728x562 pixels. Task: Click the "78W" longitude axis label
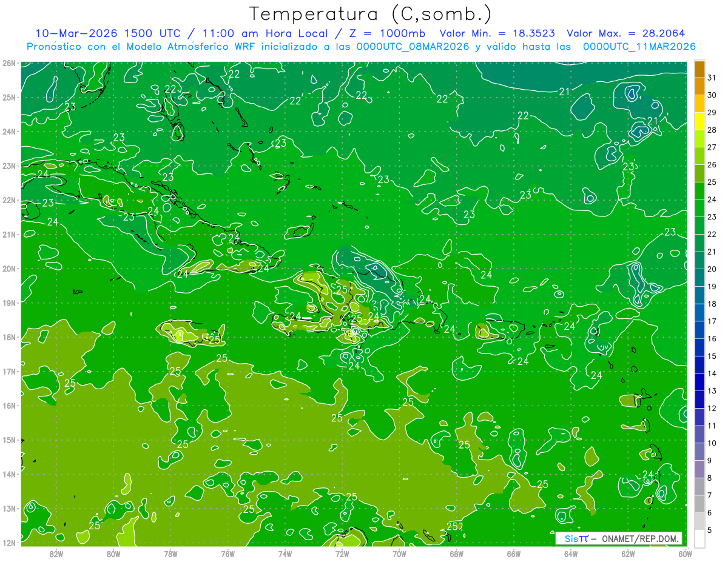pyautogui.click(x=170, y=553)
